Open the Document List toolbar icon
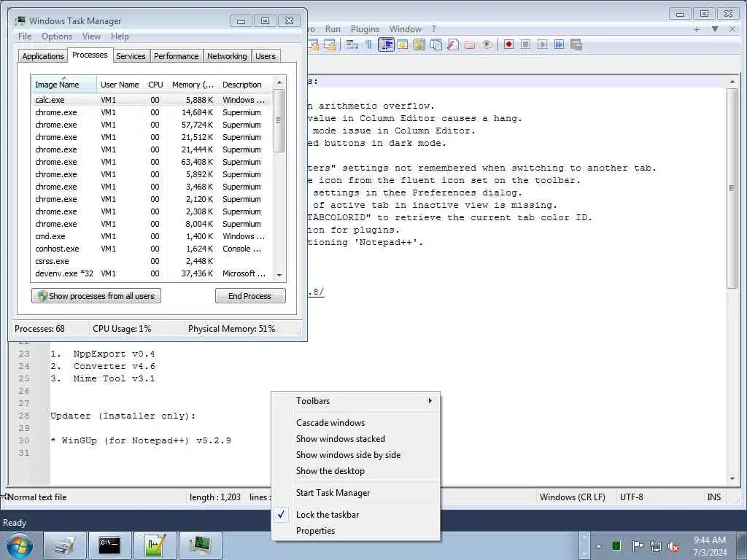This screenshot has width=747, height=560. coord(436,44)
